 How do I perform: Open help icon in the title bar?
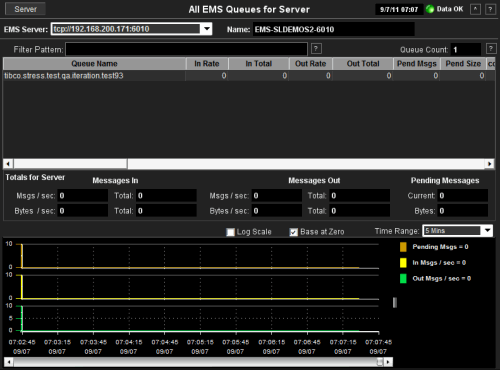tap(490, 9)
